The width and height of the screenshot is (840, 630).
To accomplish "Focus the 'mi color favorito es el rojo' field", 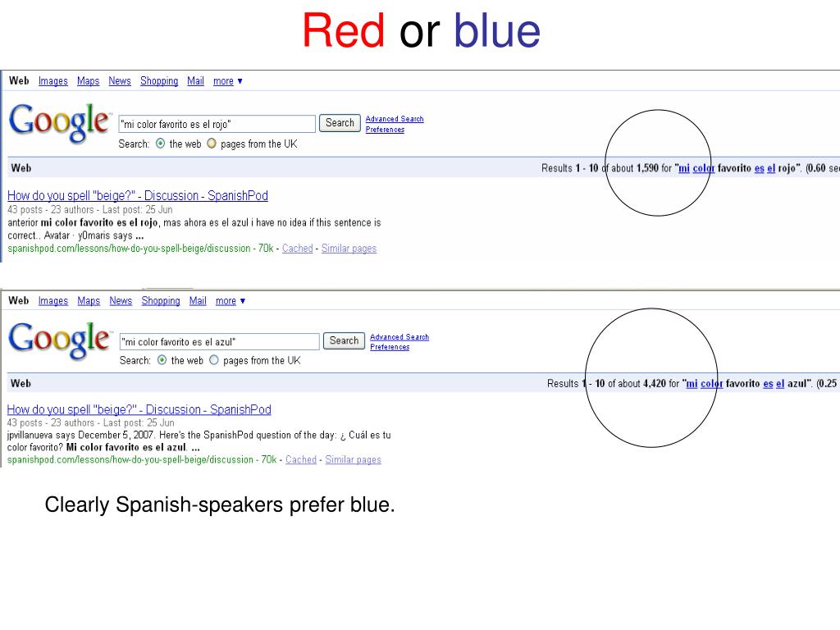I will pyautogui.click(x=217, y=124).
